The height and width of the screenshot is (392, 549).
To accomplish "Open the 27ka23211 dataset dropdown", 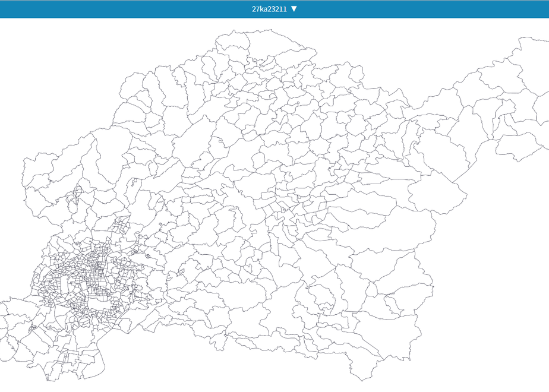I will (x=274, y=9).
